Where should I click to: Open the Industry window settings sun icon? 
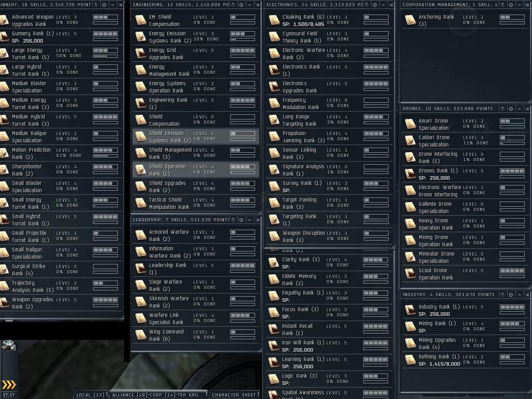(502, 295)
